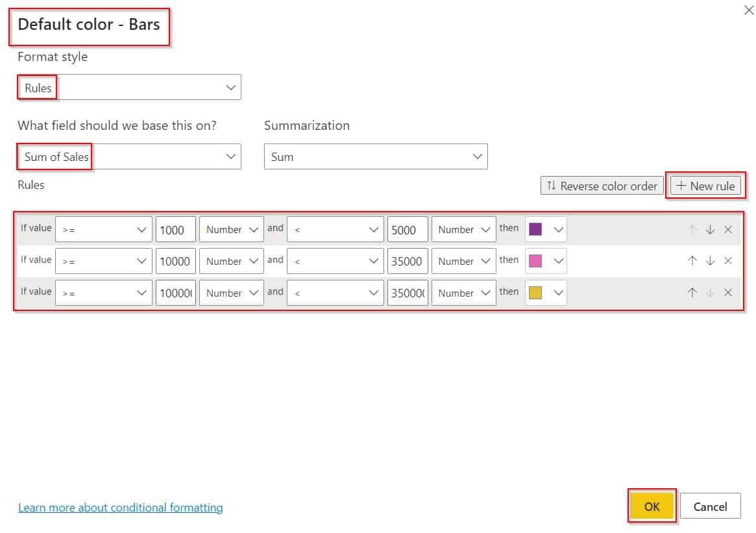Click the Reverse color order button
756x533 pixels.
[602, 186]
